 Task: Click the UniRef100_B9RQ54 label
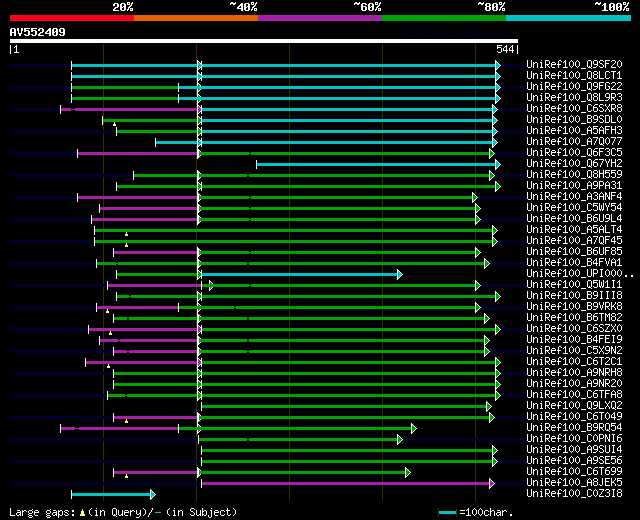point(574,428)
